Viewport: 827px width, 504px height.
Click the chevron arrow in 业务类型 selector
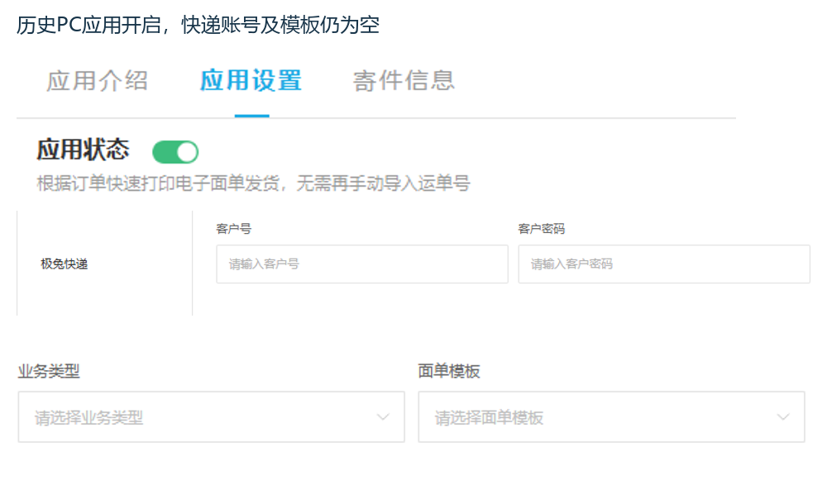coord(384,417)
